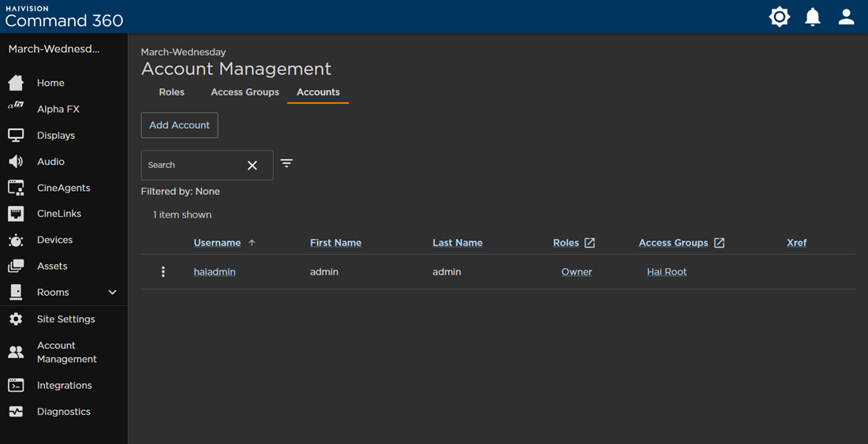868x444 pixels.
Task: Click first name cell "admin"
Action: point(324,272)
